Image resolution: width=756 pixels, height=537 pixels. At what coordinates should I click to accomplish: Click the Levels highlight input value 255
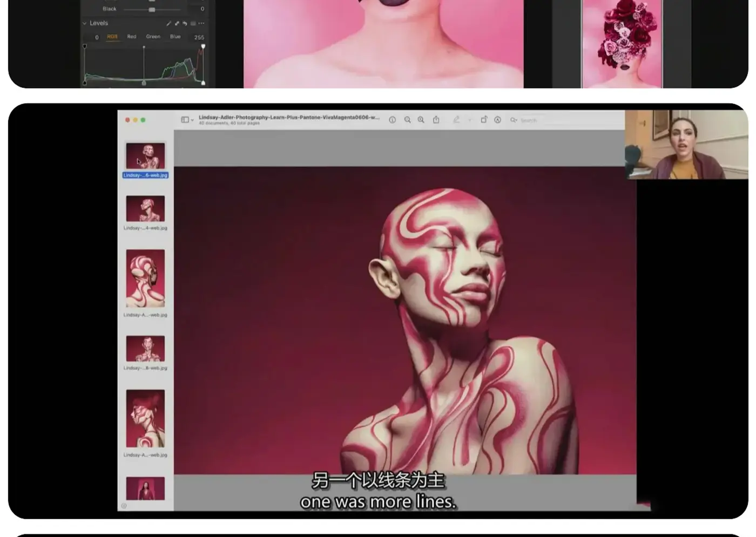click(199, 37)
